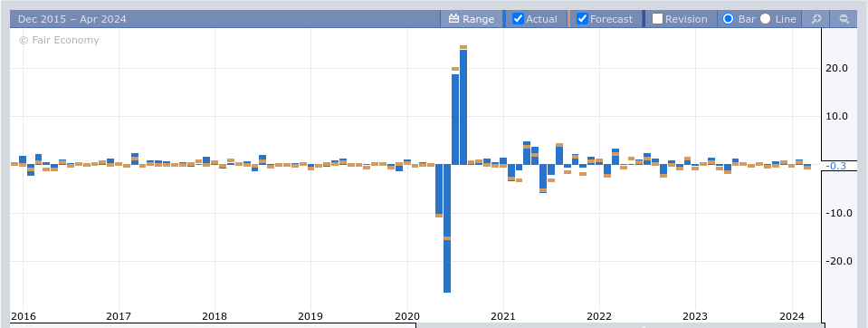Viewport: 868px width, 328px height.
Task: Open the Range calendar picker
Action: pos(472,19)
